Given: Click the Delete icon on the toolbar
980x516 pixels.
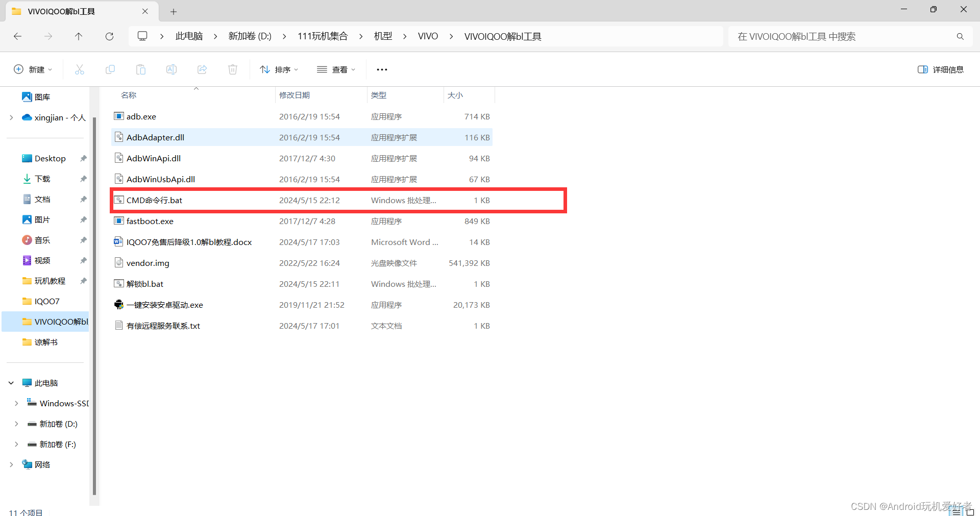Looking at the screenshot, I should coord(233,69).
